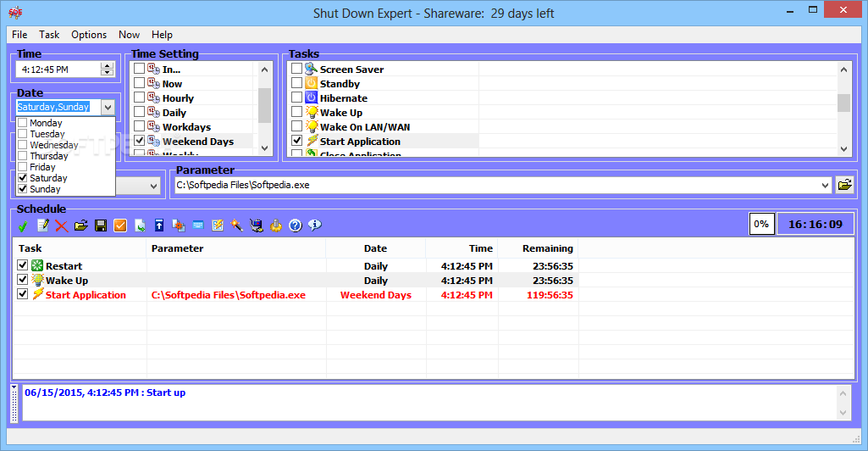The width and height of the screenshot is (868, 451).
Task: Open the File menu
Action: click(x=19, y=35)
